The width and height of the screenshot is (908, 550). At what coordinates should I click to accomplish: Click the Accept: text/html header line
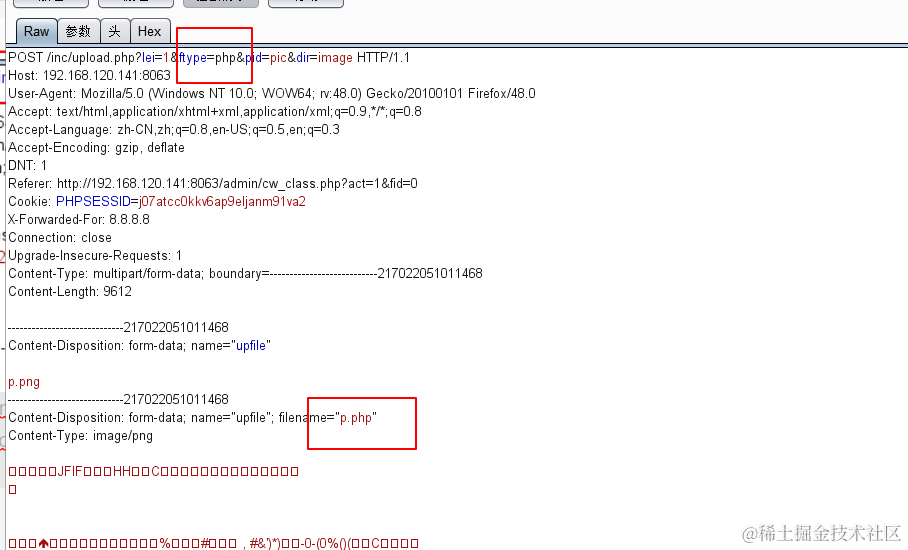point(215,111)
